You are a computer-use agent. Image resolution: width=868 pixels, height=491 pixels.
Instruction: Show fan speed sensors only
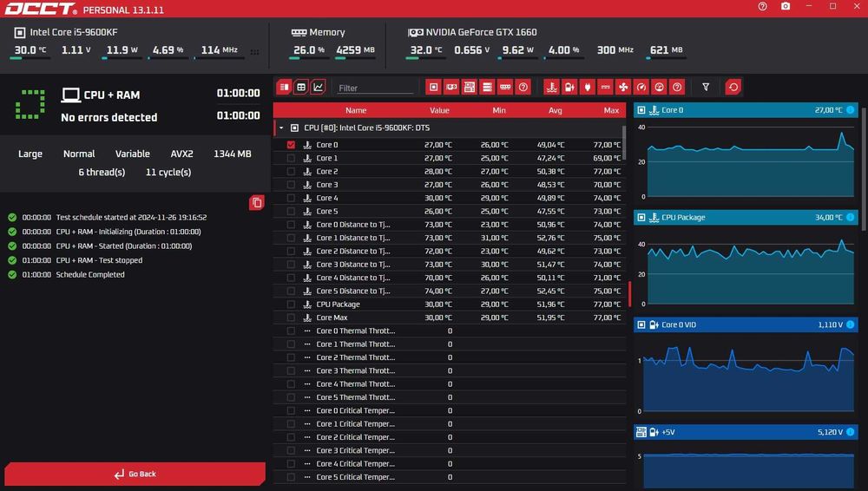(x=622, y=87)
